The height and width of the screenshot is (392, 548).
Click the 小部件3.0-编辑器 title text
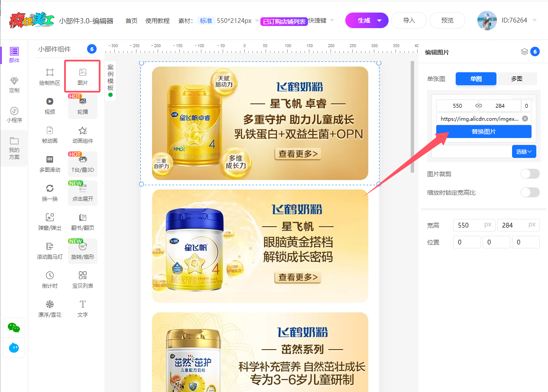point(86,20)
